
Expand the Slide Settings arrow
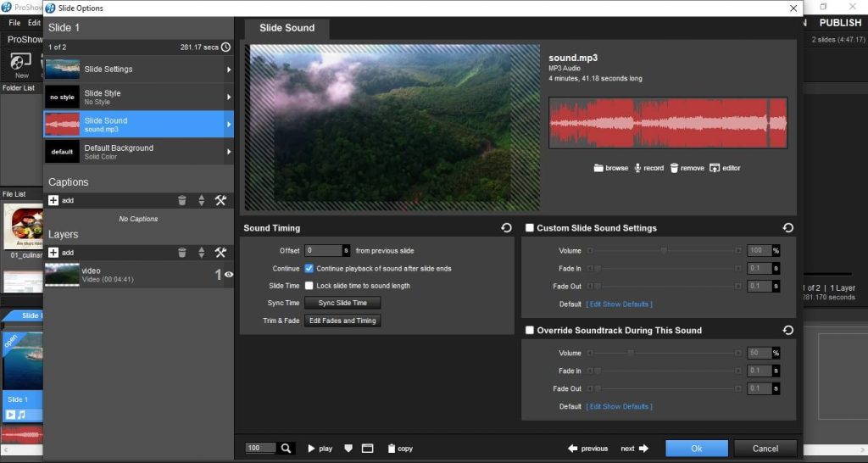[x=229, y=70]
